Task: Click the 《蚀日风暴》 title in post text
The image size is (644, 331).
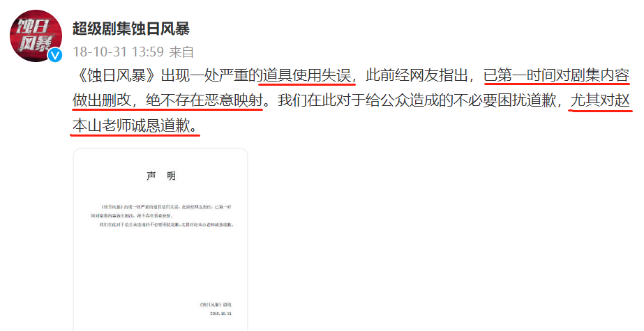Action: [x=117, y=76]
